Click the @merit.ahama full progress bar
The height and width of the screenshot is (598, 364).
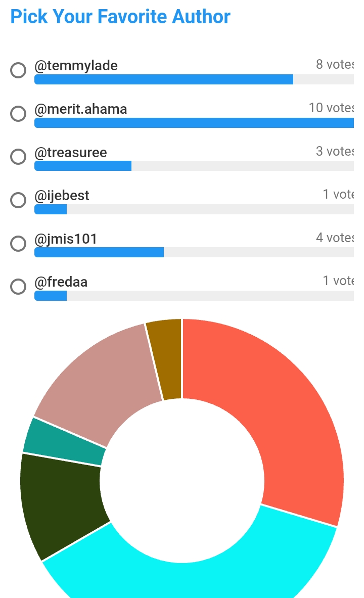[x=194, y=123]
